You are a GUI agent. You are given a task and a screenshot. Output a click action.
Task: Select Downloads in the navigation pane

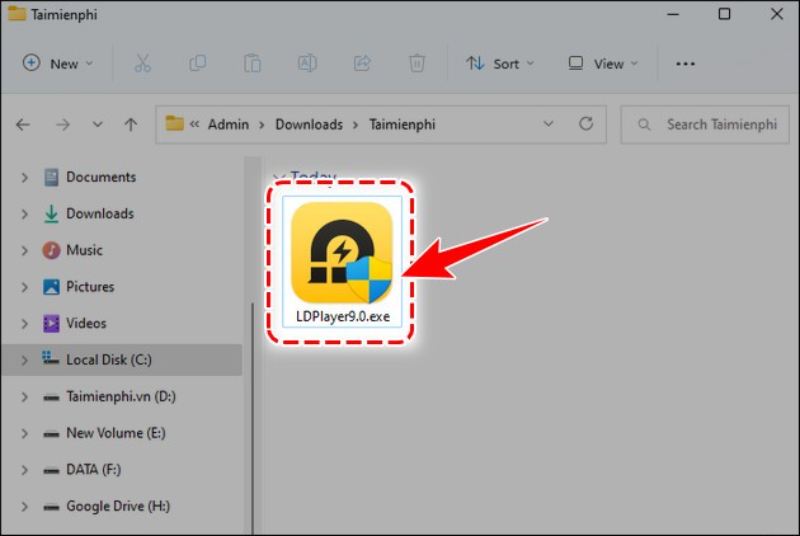(99, 213)
